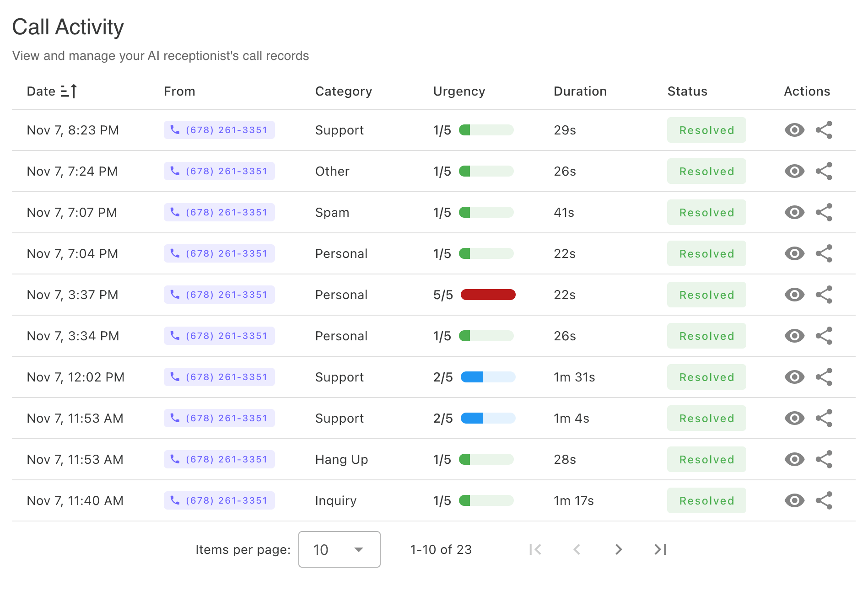
Task: Go to the first page of results
Action: point(535,549)
